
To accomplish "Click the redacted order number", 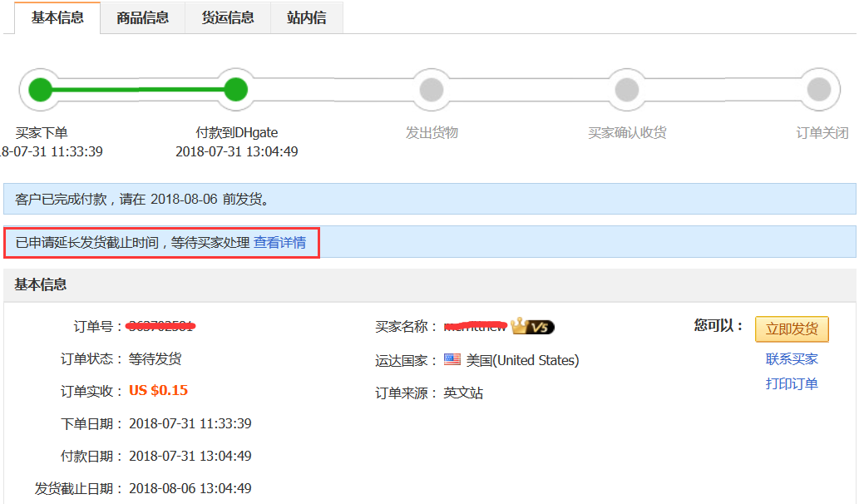I will click(160, 326).
